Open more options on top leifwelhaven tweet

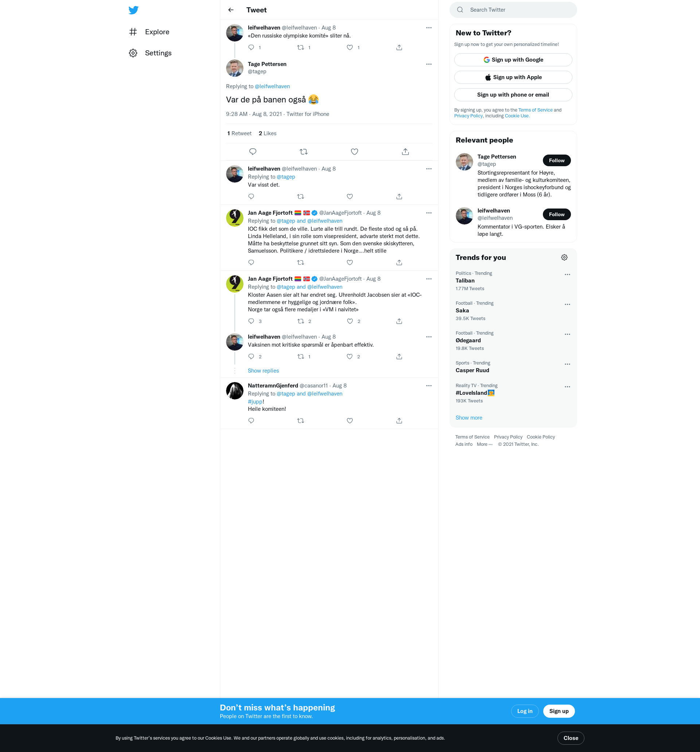pos(429,28)
